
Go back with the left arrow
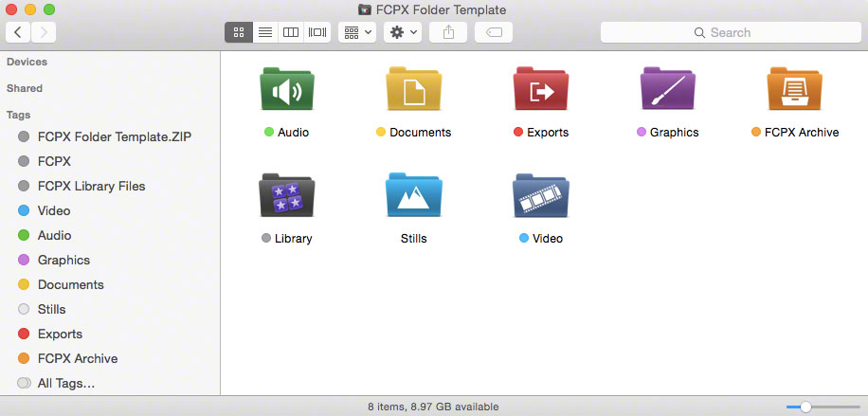(x=18, y=32)
